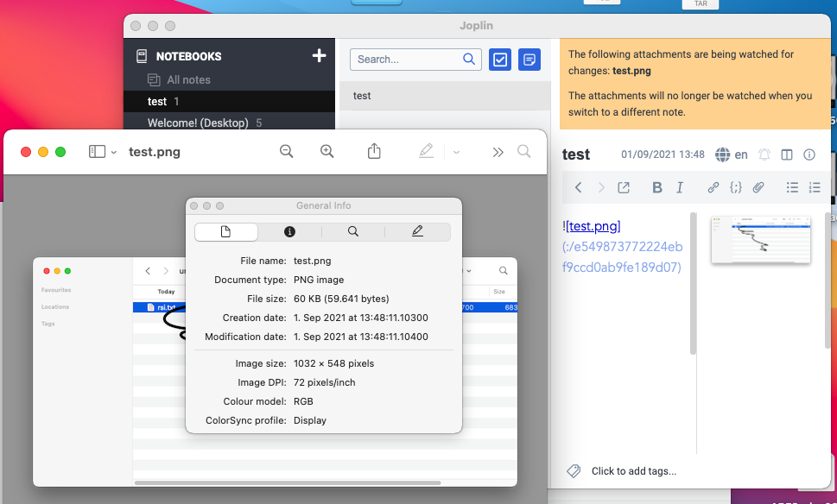The image size is (837, 504).
Task: Switch to Keywords search tab in inspector
Action: pyautogui.click(x=352, y=231)
